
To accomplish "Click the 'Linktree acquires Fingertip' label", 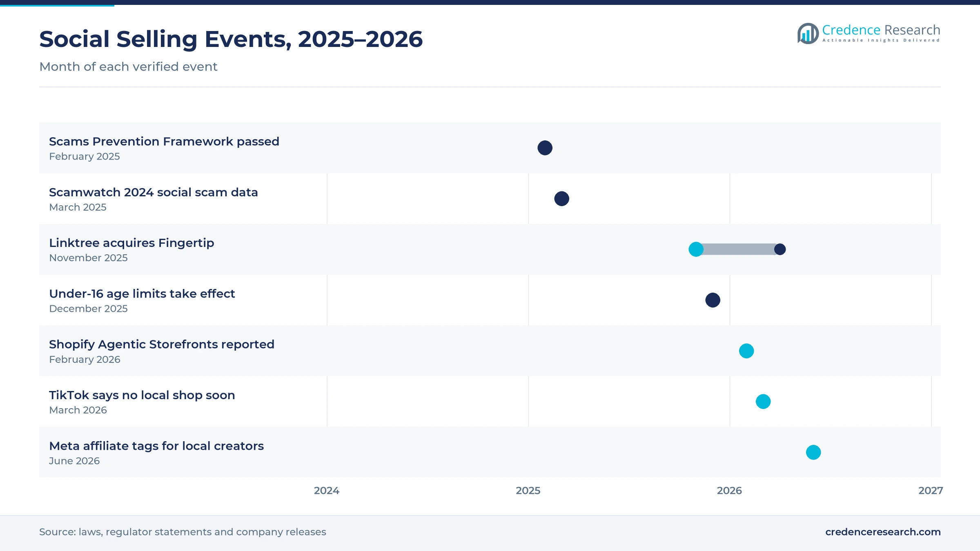I will coord(131,243).
